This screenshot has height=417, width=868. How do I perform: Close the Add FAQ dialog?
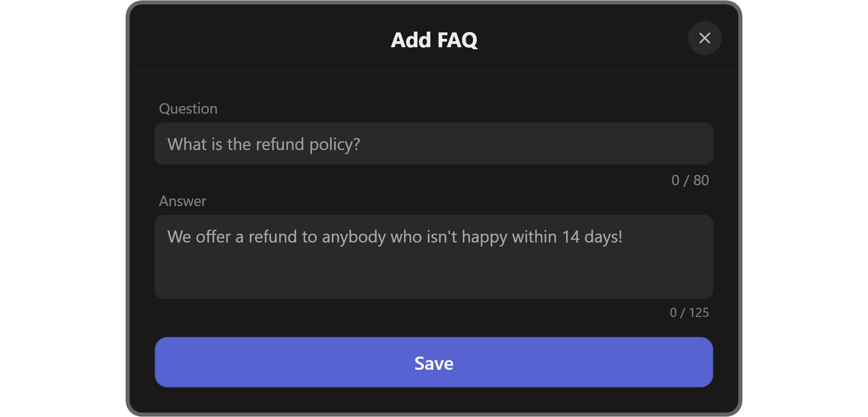pos(704,38)
